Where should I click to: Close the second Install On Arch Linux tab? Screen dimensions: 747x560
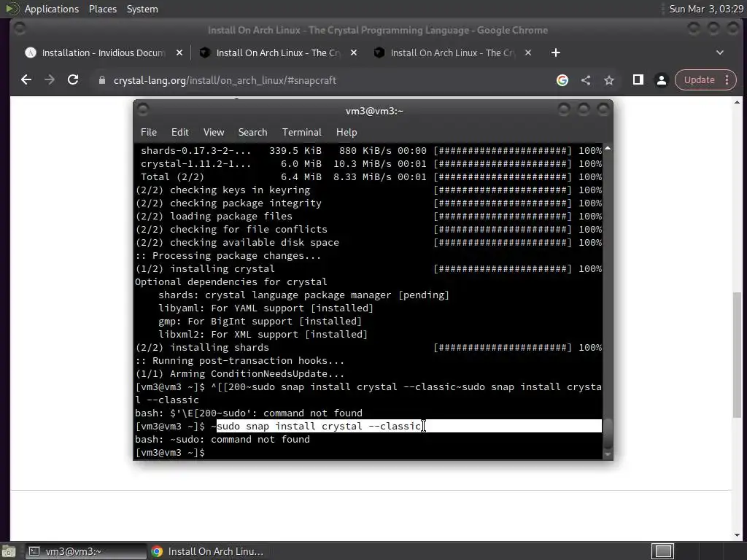tap(354, 52)
